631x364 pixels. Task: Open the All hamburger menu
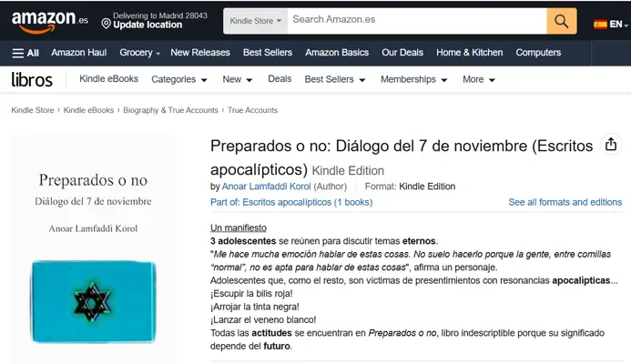(x=25, y=53)
